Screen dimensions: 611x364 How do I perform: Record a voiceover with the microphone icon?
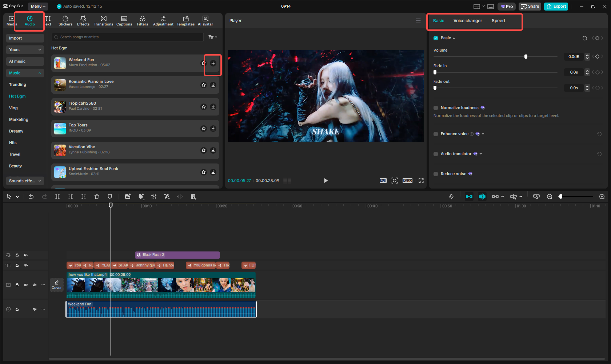pos(451,197)
